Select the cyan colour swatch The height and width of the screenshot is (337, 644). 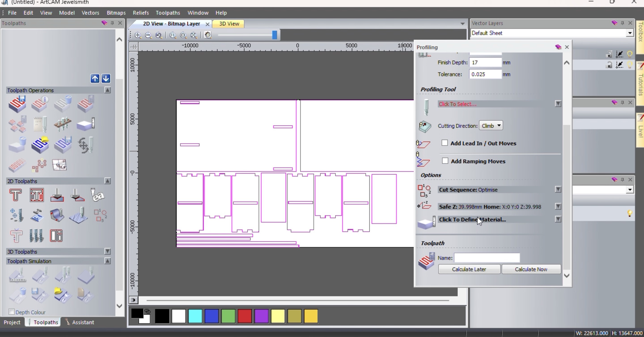tap(195, 316)
